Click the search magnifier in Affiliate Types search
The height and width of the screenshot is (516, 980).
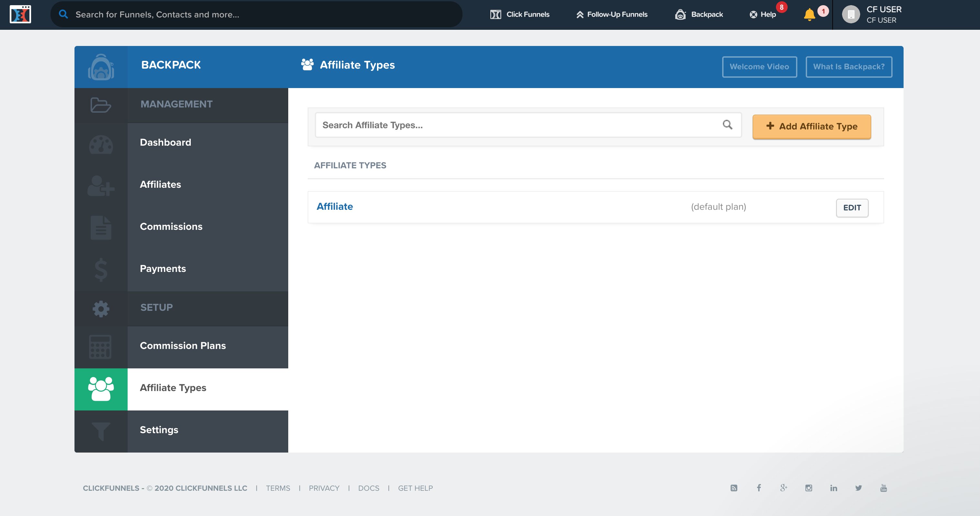727,125
